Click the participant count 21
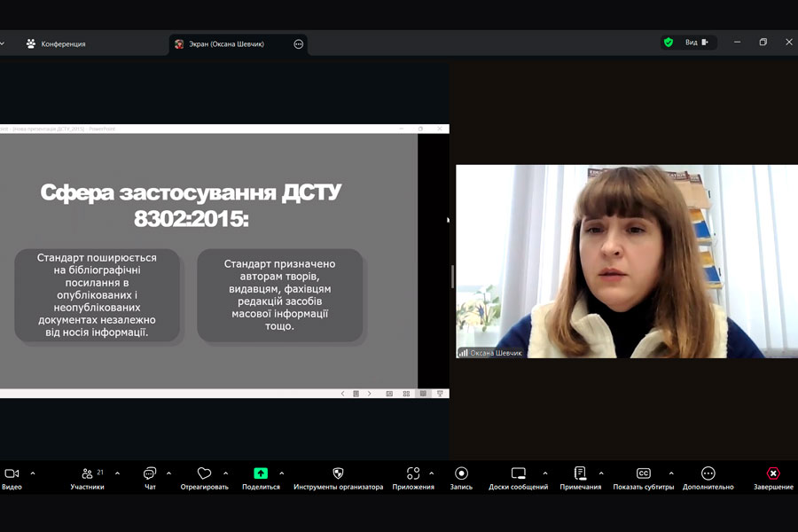Image resolution: width=798 pixels, height=532 pixels. (x=100, y=472)
